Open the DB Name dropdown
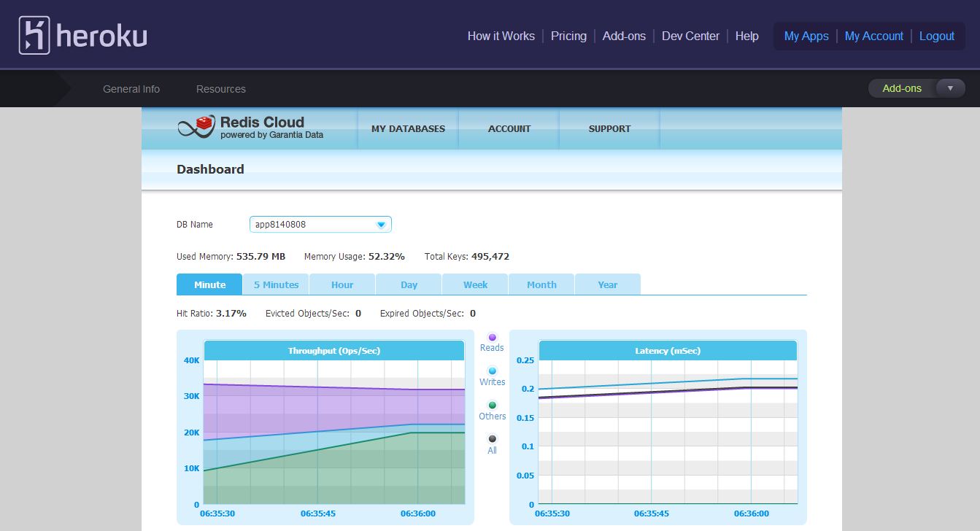980x531 pixels. 320,225
